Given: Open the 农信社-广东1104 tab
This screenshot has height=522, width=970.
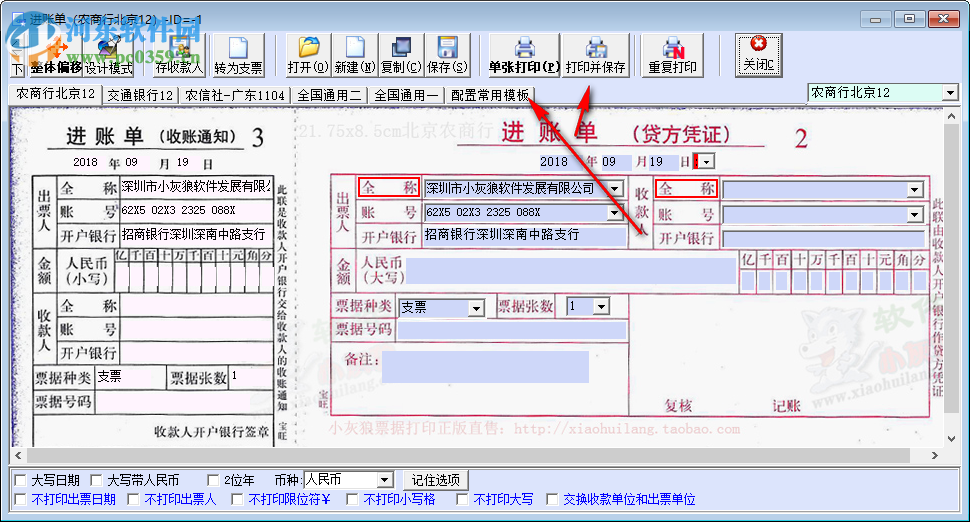Looking at the screenshot, I should coord(235,95).
